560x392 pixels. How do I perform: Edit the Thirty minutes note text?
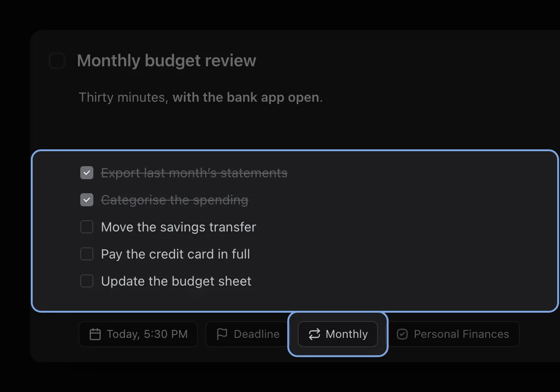pos(201,98)
